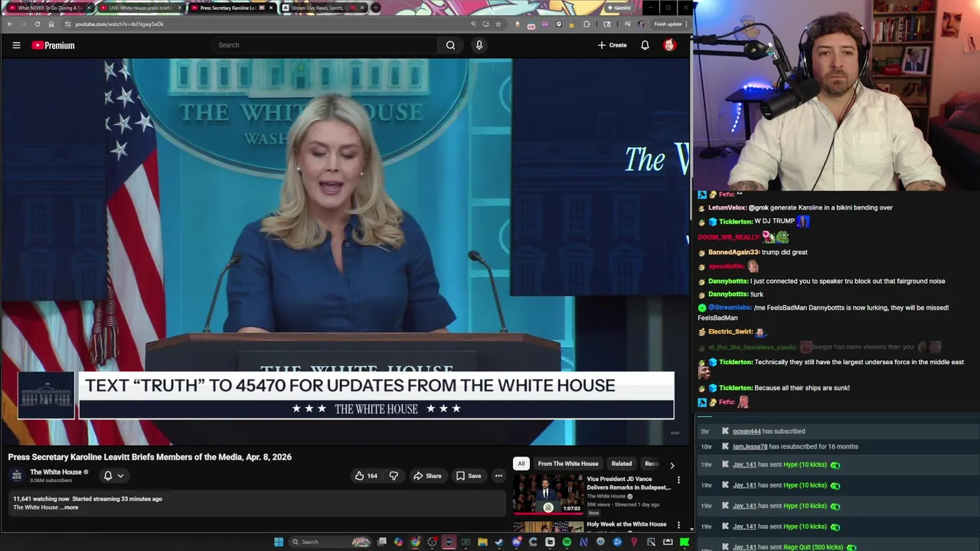
Task: Click the YouTube search field
Action: [x=325, y=45]
